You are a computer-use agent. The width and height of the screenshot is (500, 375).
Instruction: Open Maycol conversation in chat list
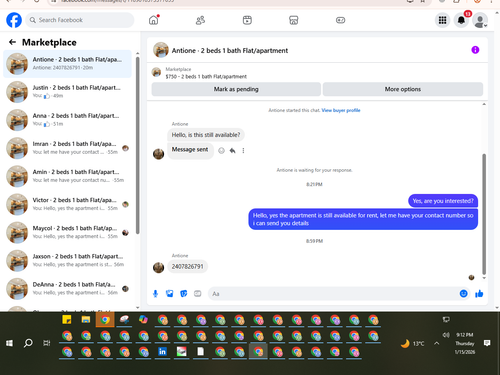pos(68,232)
